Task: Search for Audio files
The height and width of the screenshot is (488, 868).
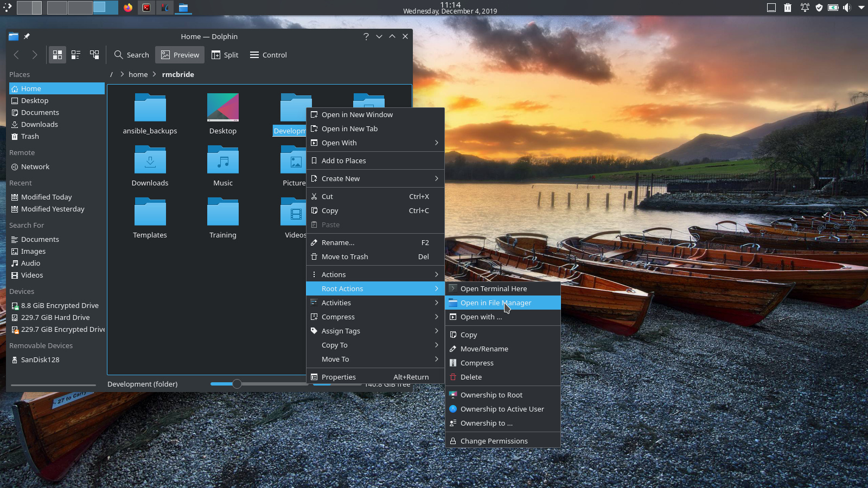Action: [57, 263]
